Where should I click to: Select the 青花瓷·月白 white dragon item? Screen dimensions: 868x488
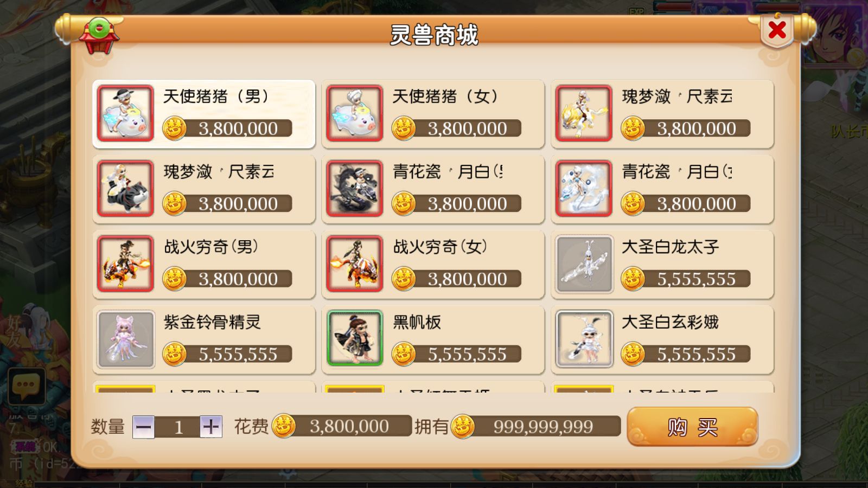tap(662, 189)
